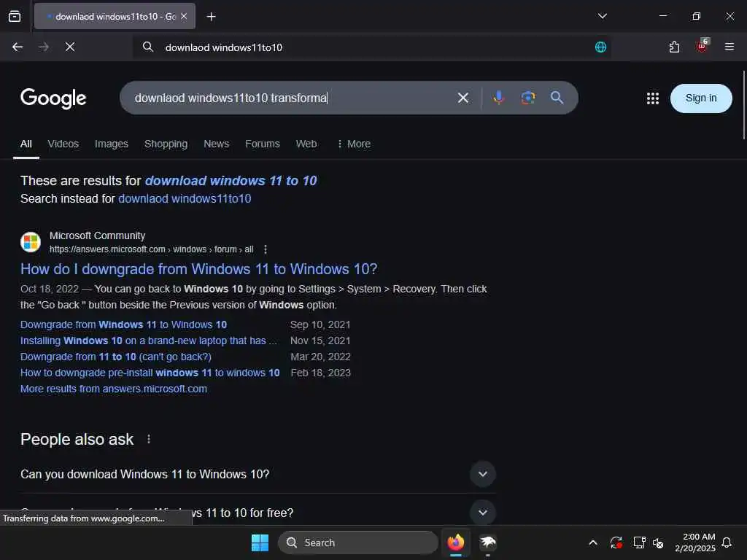Expand the list all tabs chevron
The image size is (747, 560).
[602, 16]
